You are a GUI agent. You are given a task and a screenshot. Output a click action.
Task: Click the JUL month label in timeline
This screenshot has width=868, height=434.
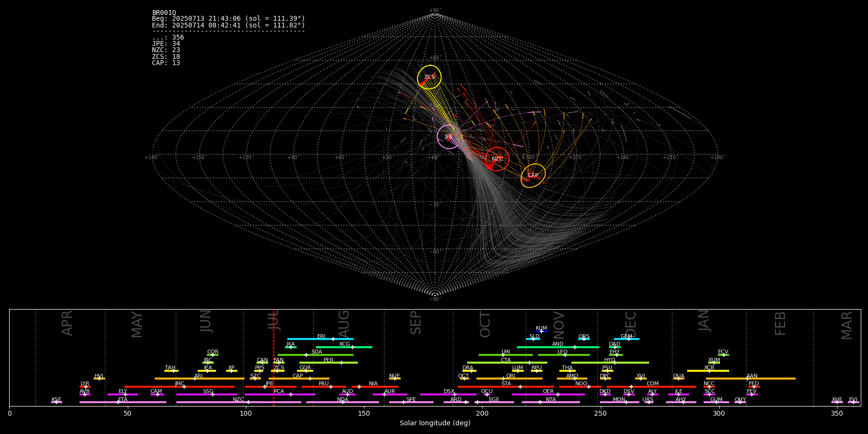pos(273,320)
